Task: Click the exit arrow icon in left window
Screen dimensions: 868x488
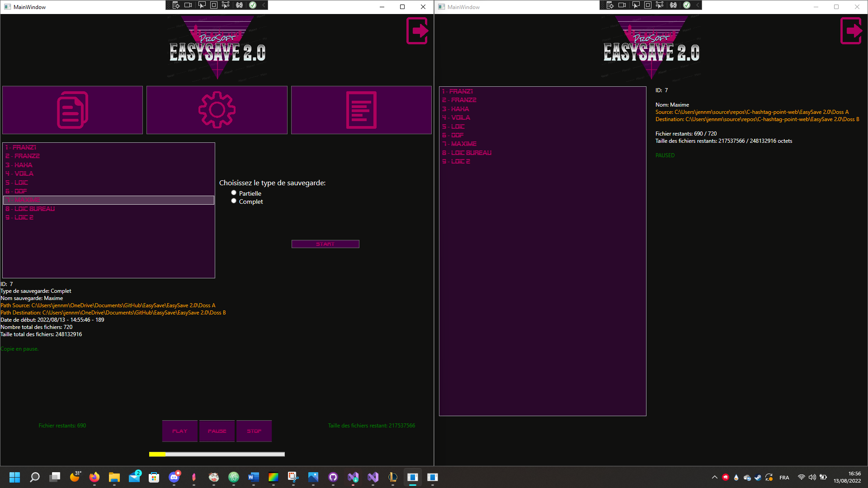Action: point(417,31)
